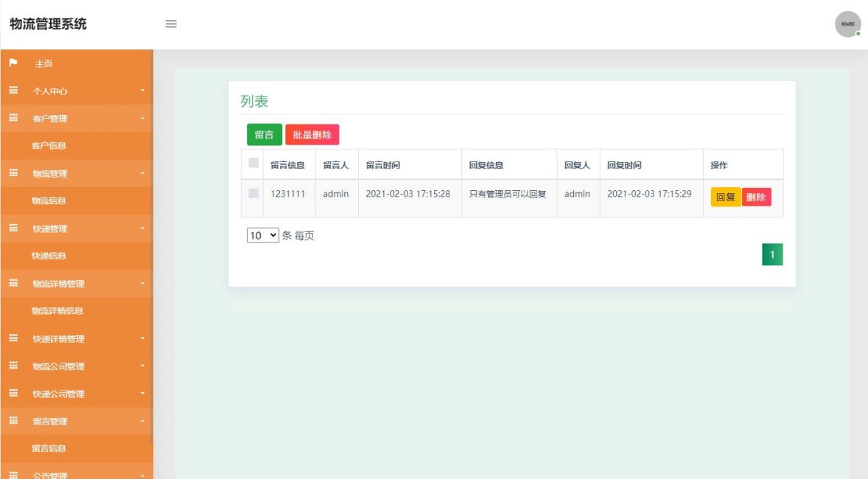Open the 留言管理 menu label
The width and height of the screenshot is (868, 479).
click(50, 422)
